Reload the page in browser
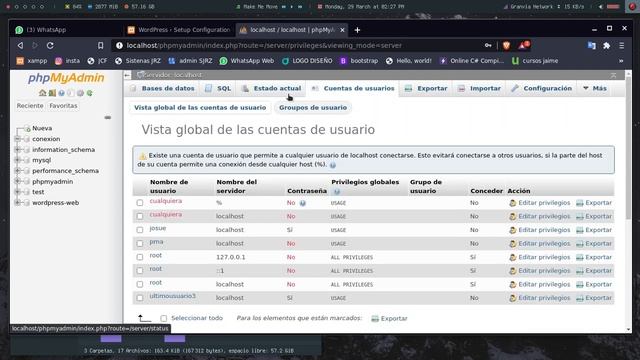Screen dimensions: 640x360 point(50,45)
